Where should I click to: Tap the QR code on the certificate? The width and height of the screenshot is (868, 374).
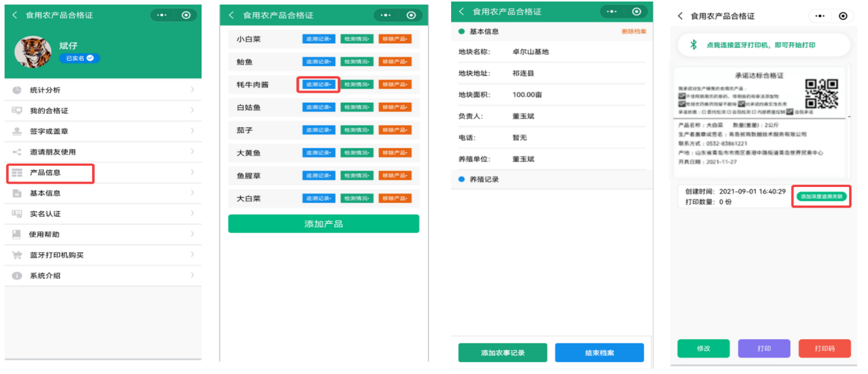coord(822,94)
